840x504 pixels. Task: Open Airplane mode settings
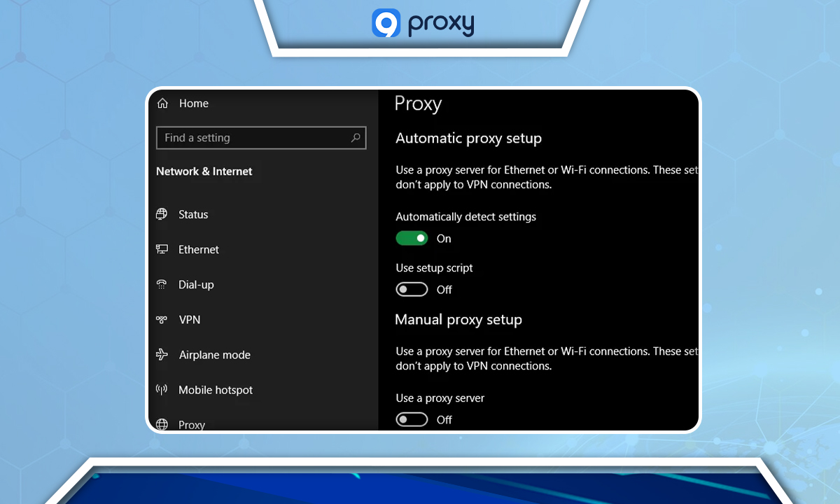[214, 355]
